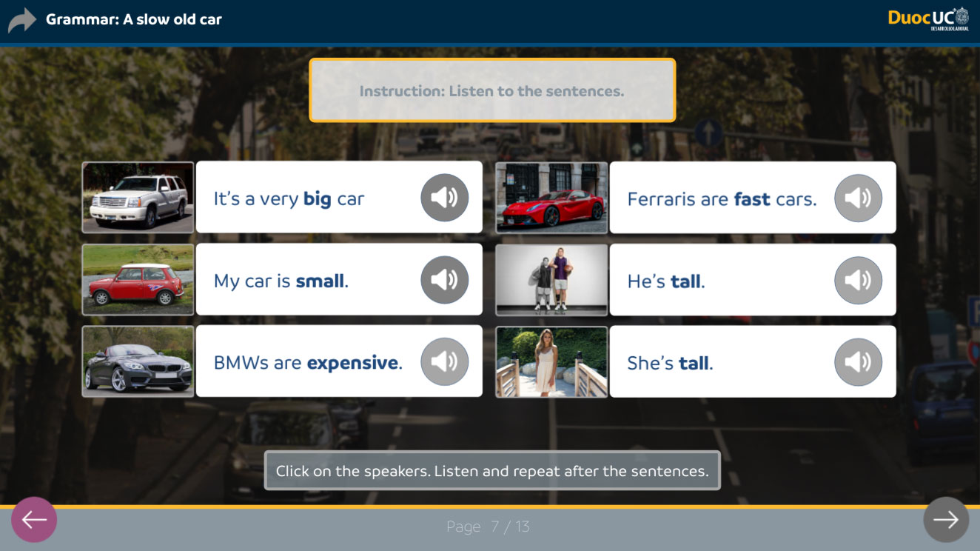The height and width of the screenshot is (551, 980).
Task: Click the "Ferraris are fast cars." sentence
Action: click(x=722, y=198)
